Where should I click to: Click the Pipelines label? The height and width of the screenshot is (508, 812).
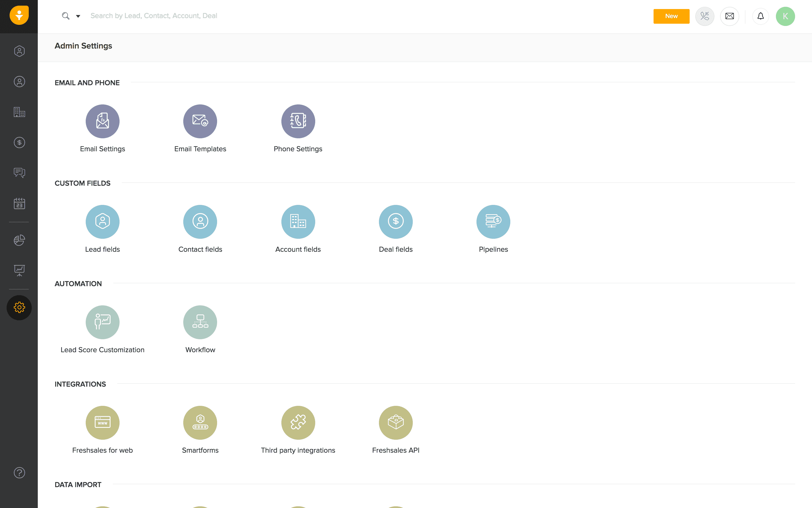[493, 249]
